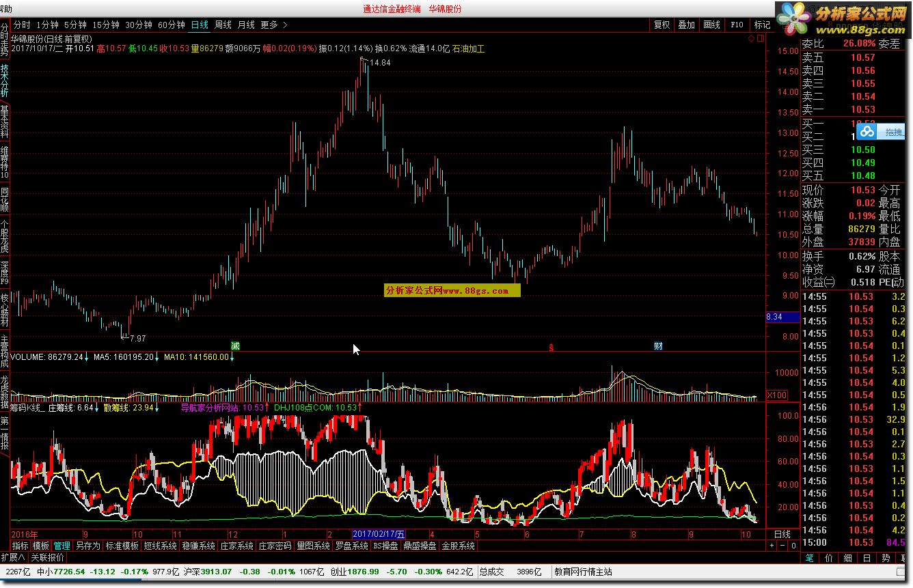
Task: Expand the 更多 periods list
Action: click(273, 25)
